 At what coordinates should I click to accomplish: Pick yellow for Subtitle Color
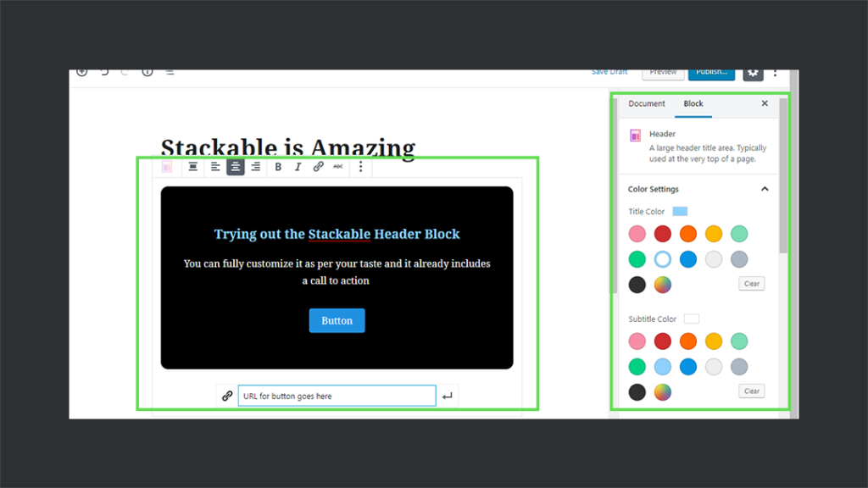(714, 341)
